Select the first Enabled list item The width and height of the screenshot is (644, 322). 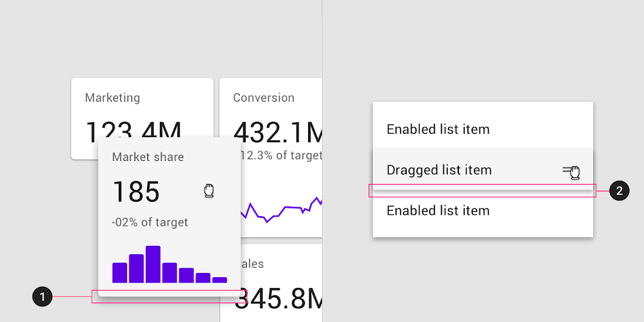click(x=483, y=129)
